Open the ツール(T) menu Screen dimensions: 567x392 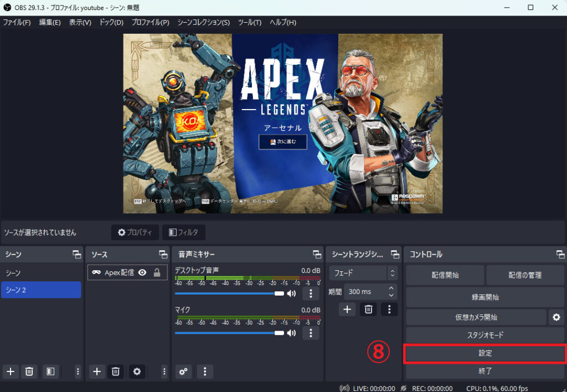coord(250,22)
